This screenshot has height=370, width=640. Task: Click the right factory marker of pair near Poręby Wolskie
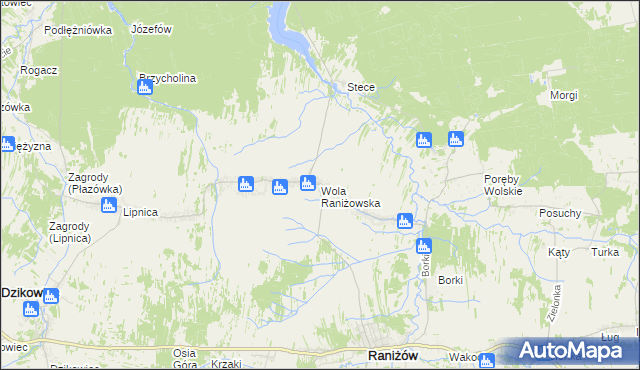click(x=456, y=139)
